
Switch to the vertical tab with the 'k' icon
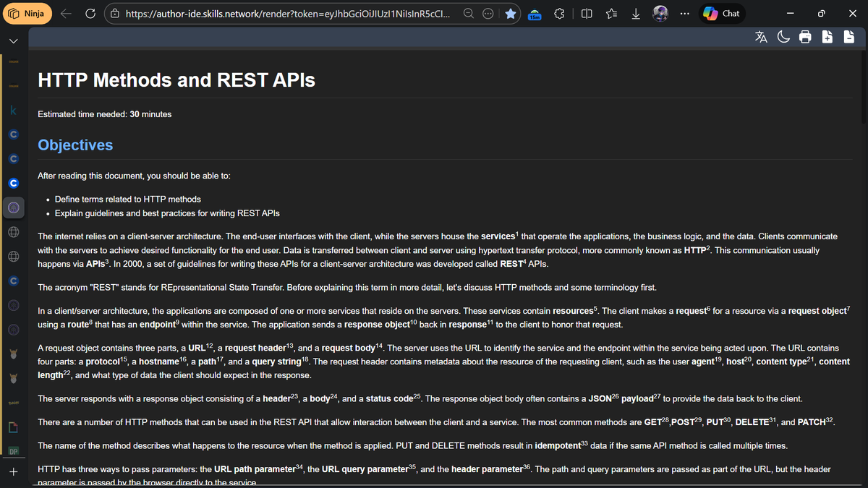[13, 111]
